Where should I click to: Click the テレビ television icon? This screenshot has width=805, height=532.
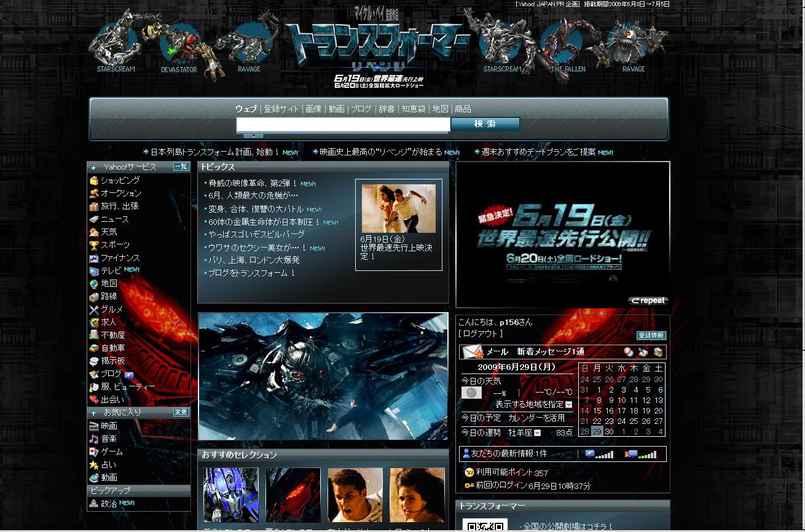pyautogui.click(x=94, y=271)
